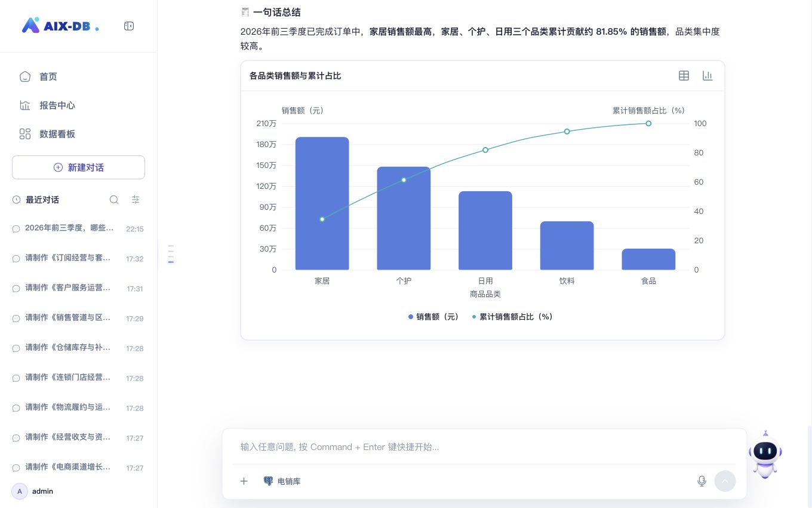Click the 饮料 sales bar
This screenshot has height=508, width=812.
click(x=567, y=246)
